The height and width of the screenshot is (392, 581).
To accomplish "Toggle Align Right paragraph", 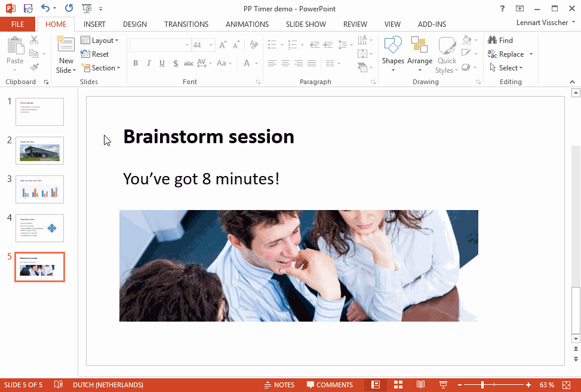I will (299, 63).
